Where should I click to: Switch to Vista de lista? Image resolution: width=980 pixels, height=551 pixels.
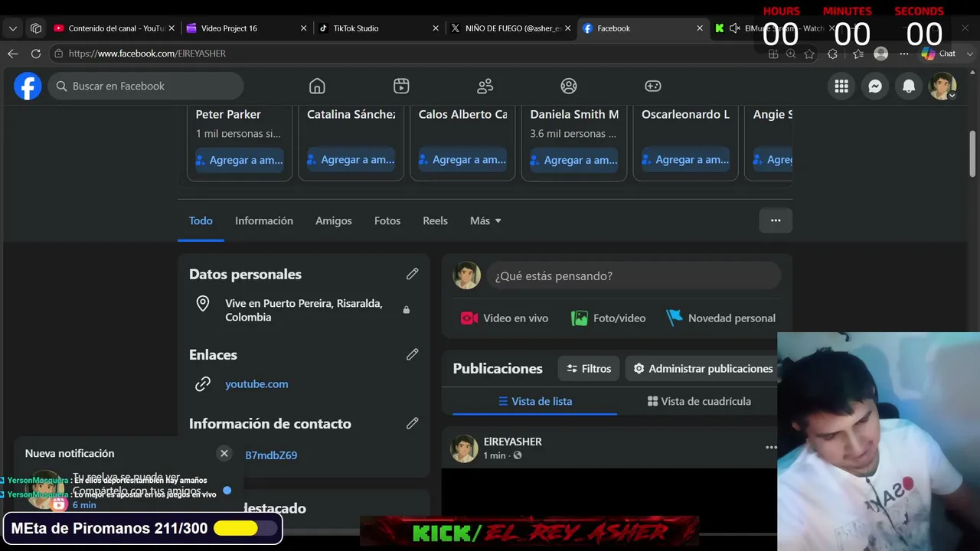click(534, 401)
